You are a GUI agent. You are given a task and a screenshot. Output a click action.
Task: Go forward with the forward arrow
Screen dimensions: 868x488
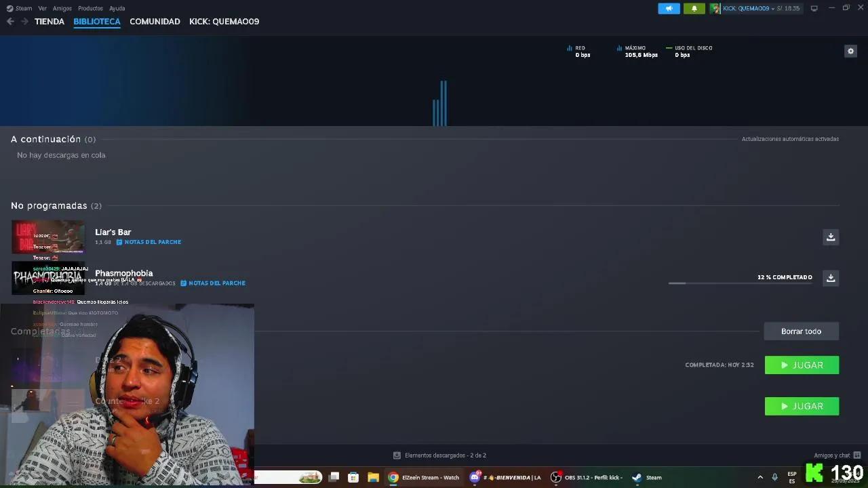24,22
